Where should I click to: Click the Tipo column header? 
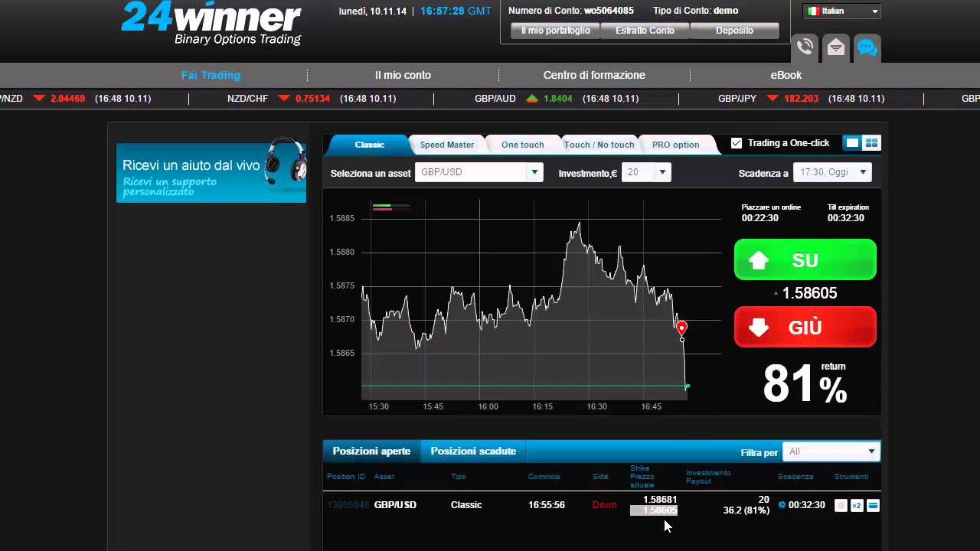coord(458,477)
